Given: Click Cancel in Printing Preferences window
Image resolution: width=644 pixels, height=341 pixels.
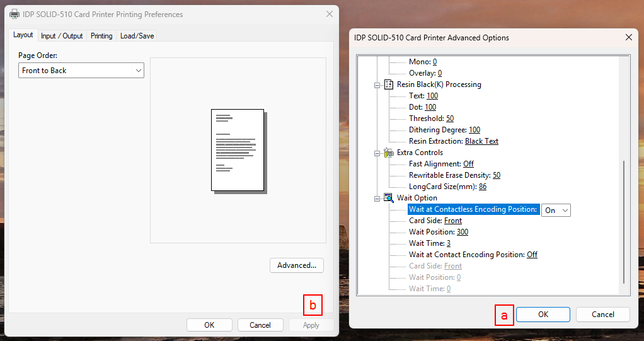Looking at the screenshot, I should click(260, 325).
